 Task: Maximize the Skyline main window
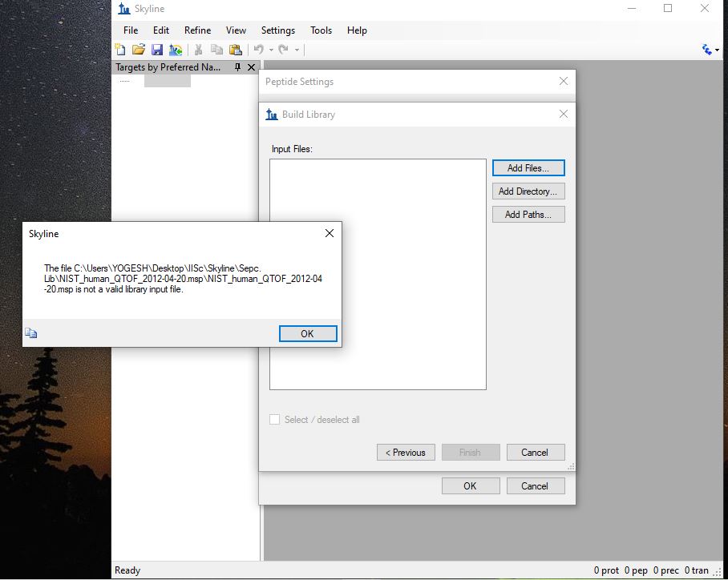pos(668,8)
